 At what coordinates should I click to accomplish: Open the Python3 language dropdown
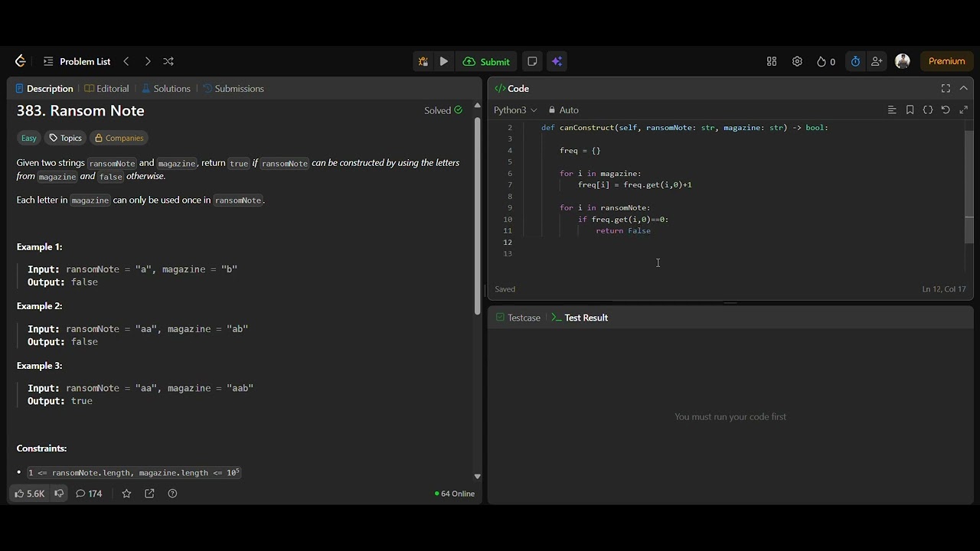tap(515, 110)
